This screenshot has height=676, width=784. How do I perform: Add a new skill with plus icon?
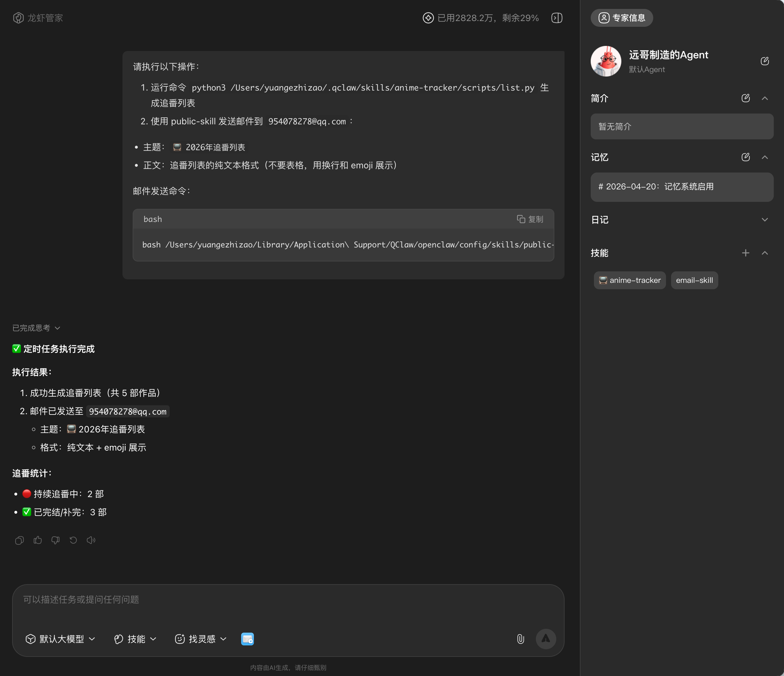pyautogui.click(x=745, y=253)
